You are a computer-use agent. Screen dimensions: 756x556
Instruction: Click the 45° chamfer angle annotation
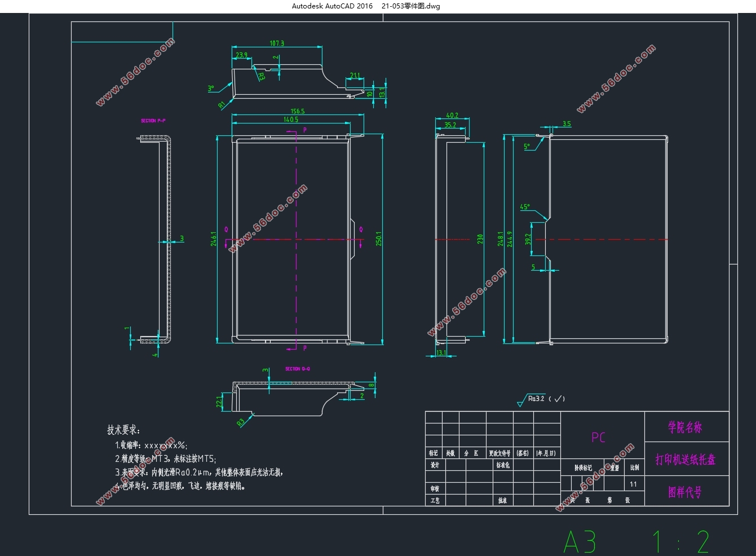tap(525, 207)
